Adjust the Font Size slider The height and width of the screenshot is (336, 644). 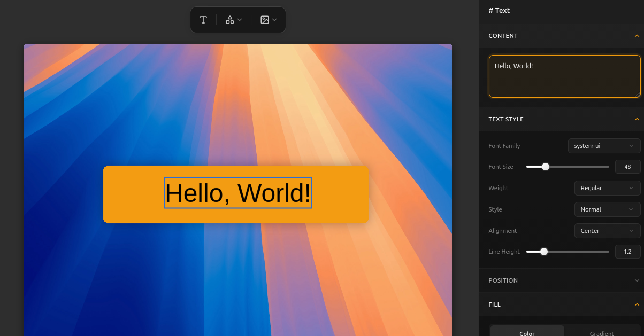pyautogui.click(x=545, y=166)
